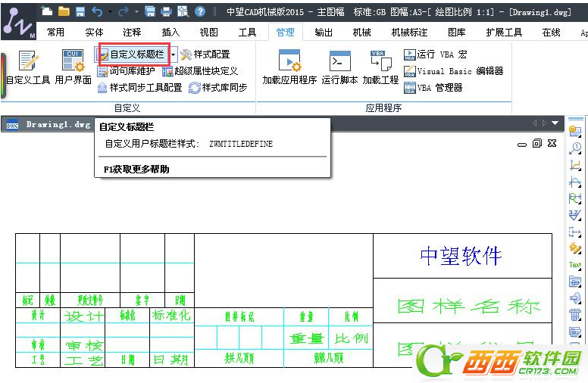The width and height of the screenshot is (588, 383).
Task: Switch to the 实体 ribbon tab
Action: 94,33
